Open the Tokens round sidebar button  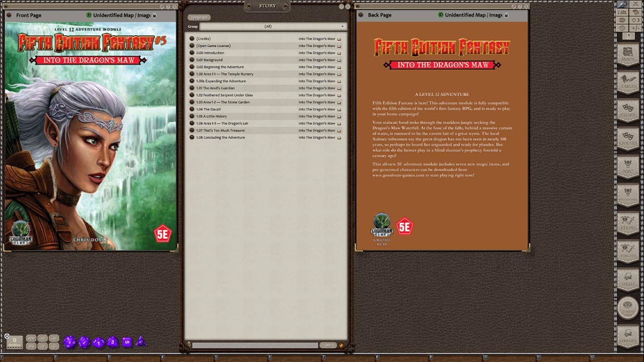tap(628, 307)
